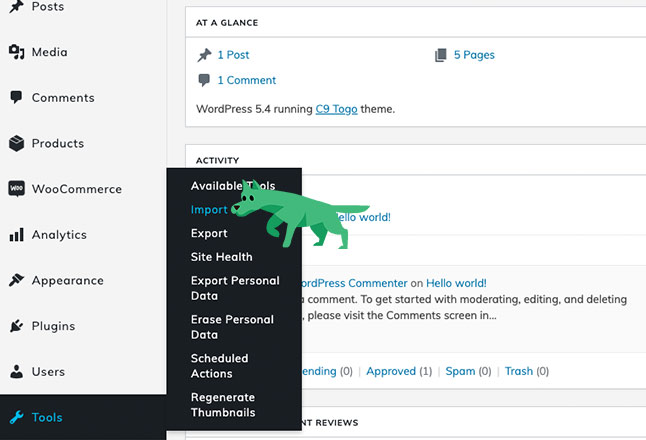
Task: Open Hello world! link in the comment line
Action: click(x=456, y=283)
